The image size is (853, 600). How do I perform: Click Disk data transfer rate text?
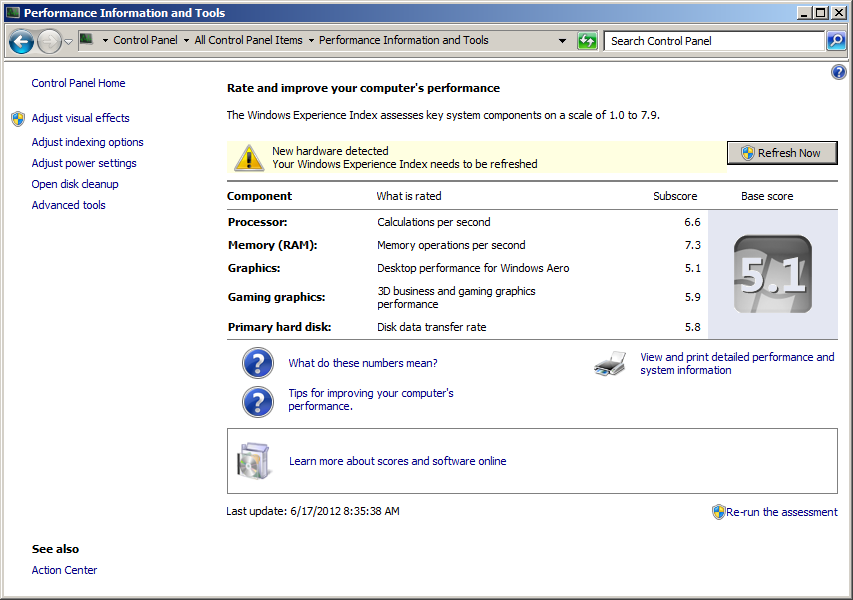click(x=432, y=327)
